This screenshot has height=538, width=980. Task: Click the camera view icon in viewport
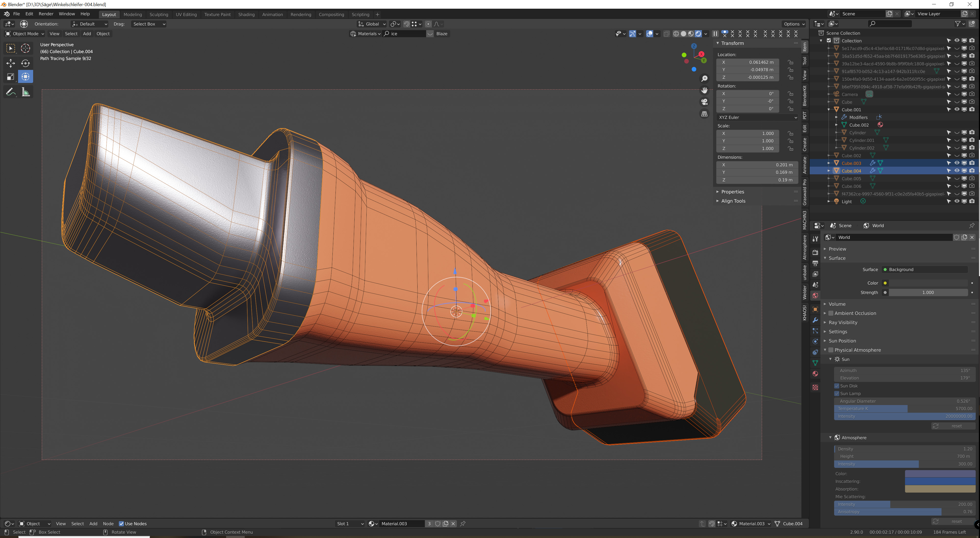(x=704, y=102)
